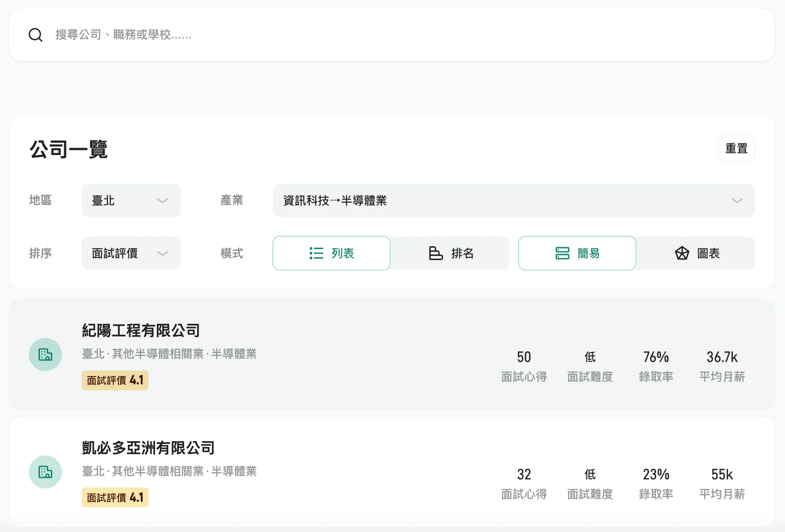
Task: Open the 紀陽工程有限公司 company name
Action: 141,330
